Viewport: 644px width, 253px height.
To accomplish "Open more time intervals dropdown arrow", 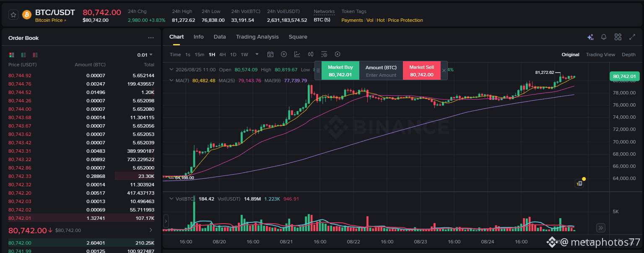I will (x=257, y=54).
